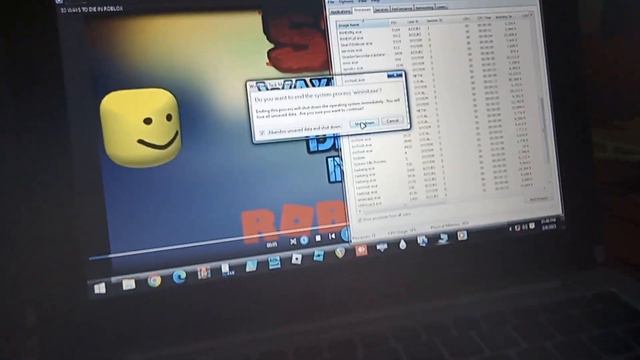Screen dimensions: 640x360
Task: Switch to the Networking tab
Action: [x=424, y=8]
